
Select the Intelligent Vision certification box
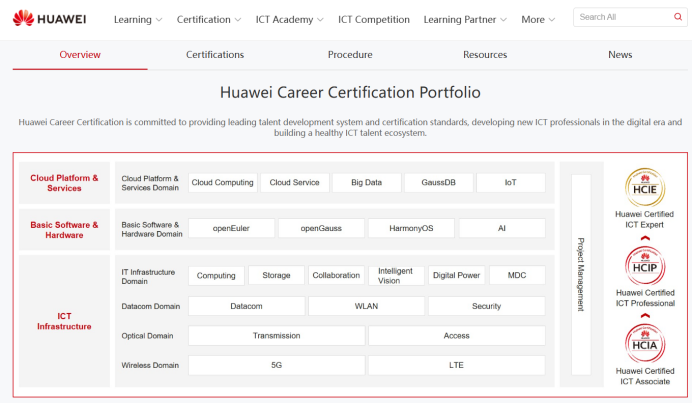pos(396,275)
